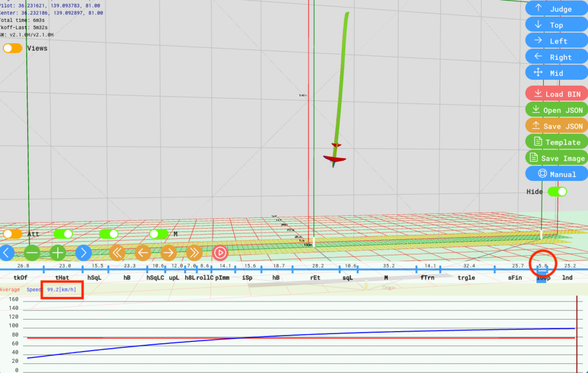Click blue left chevron previous button
Image resolution: width=588 pixels, height=373 pixels.
coord(7,252)
